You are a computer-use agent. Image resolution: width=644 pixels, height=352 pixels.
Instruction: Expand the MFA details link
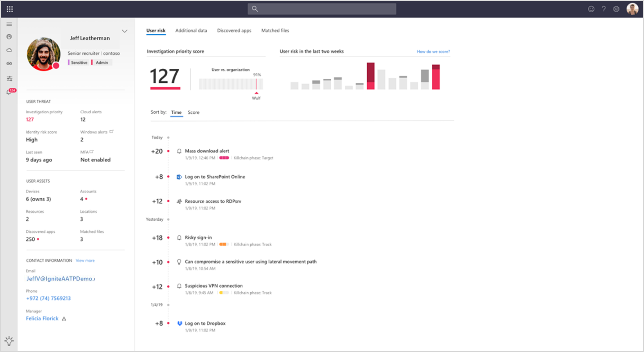91,151
